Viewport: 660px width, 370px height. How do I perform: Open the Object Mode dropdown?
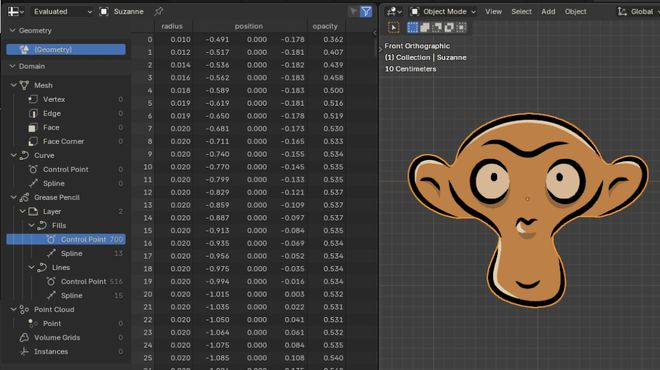pos(443,11)
